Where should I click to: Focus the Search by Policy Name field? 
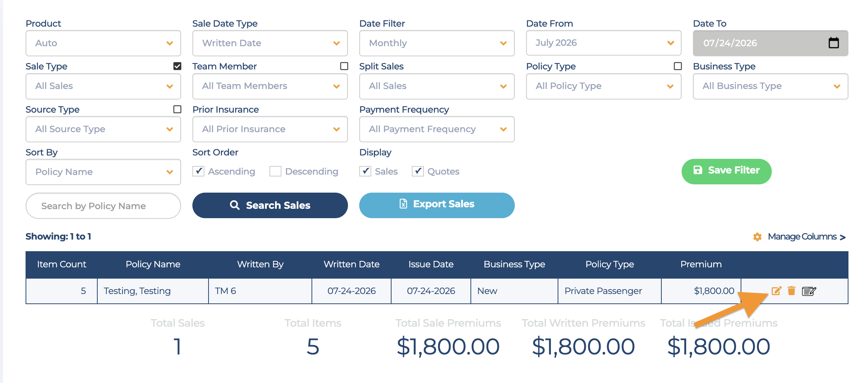point(103,206)
